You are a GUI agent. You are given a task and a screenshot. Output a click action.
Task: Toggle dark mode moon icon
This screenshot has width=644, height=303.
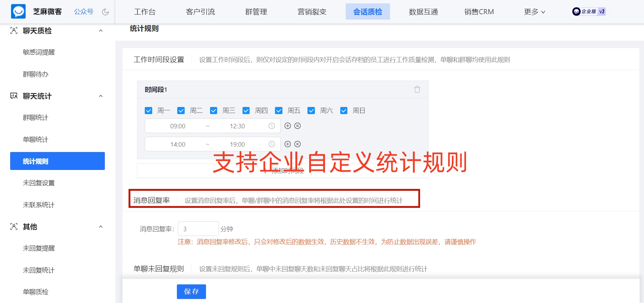[106, 12]
